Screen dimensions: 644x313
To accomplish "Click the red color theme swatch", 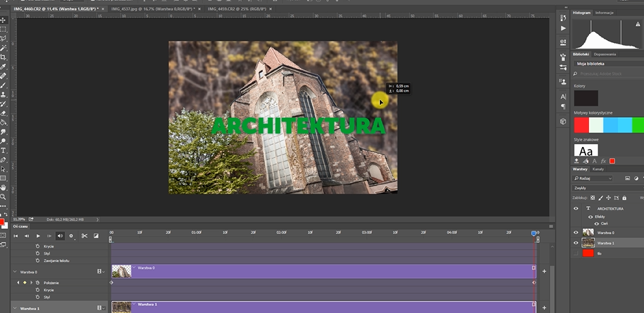I will click(581, 125).
